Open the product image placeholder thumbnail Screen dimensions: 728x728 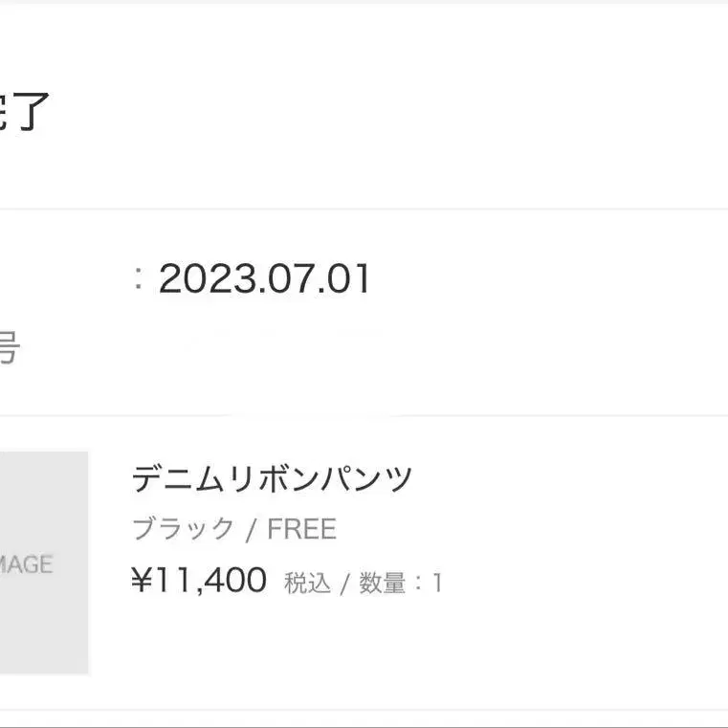coord(43,563)
